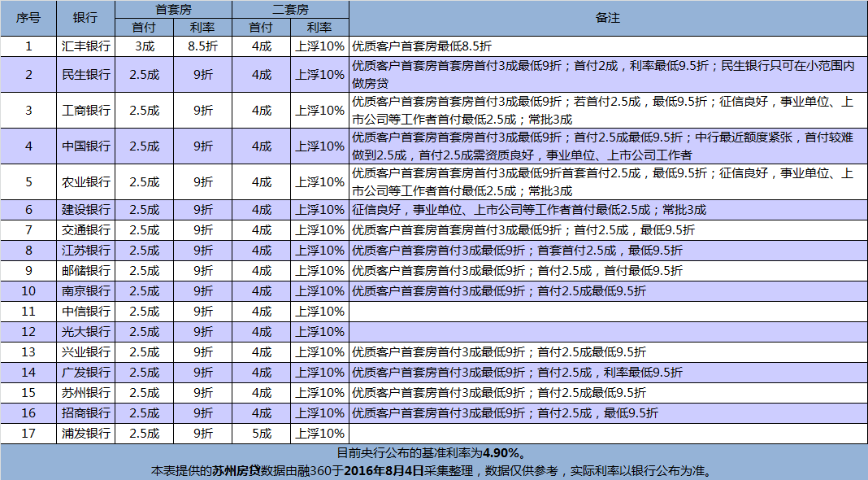Click the 银行 column header
The height and width of the screenshot is (480, 868).
tap(85, 18)
